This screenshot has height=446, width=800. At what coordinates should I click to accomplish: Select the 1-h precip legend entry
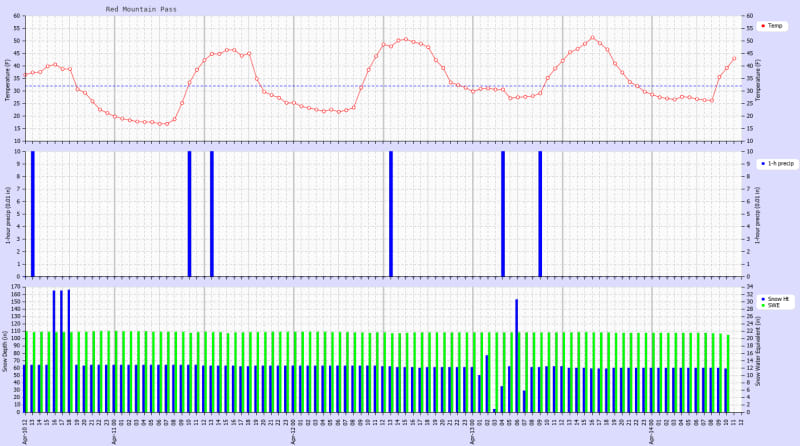[x=778, y=164]
